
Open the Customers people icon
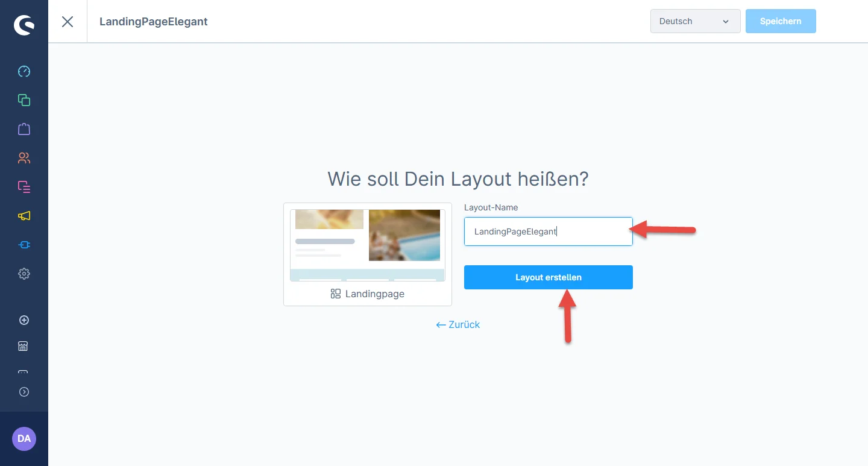click(x=24, y=158)
